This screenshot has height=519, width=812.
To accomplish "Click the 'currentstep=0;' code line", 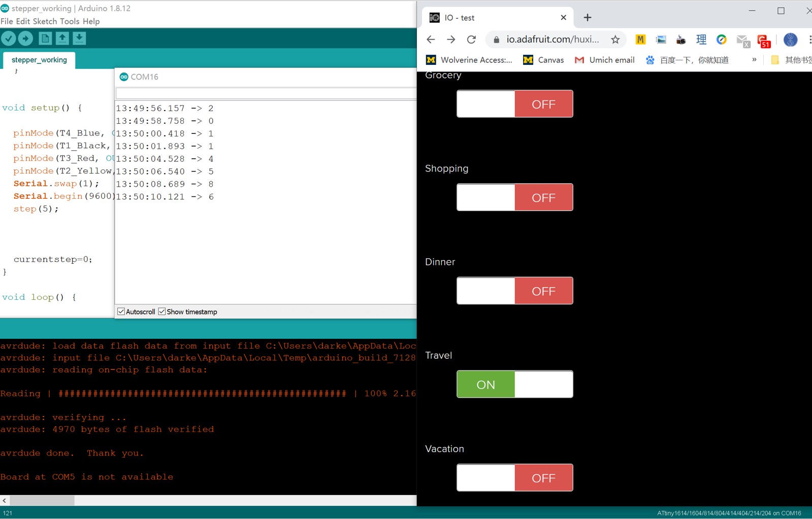I will pos(53,259).
